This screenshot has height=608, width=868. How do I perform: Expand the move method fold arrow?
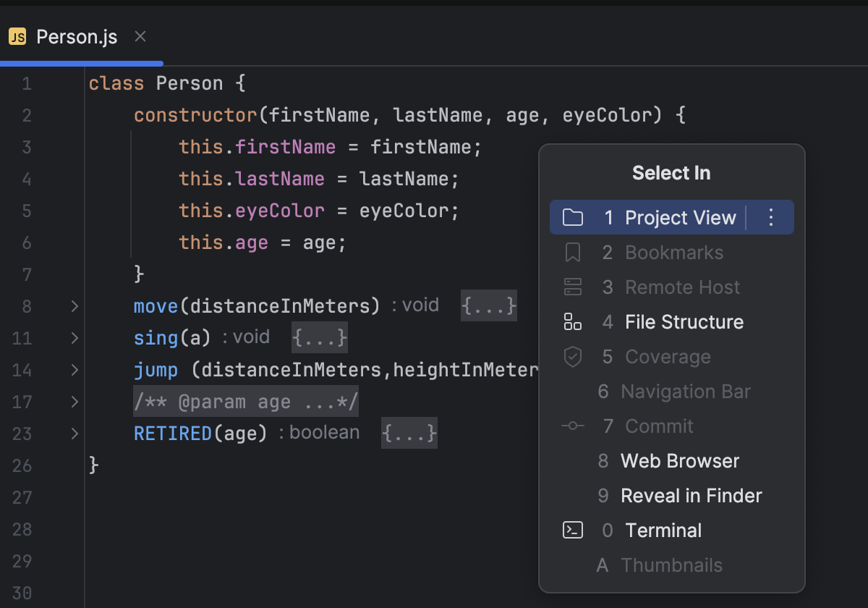73,305
